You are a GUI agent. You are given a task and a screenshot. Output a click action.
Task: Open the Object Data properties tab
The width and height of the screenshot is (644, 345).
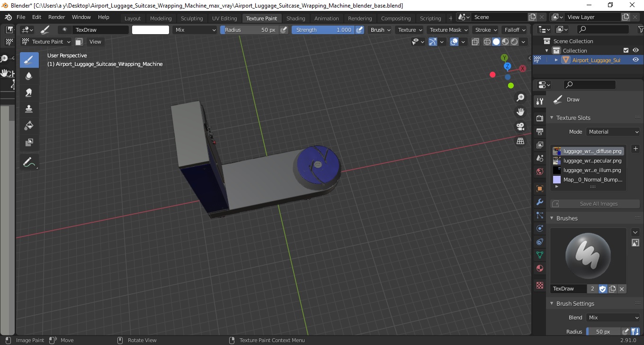(x=539, y=255)
